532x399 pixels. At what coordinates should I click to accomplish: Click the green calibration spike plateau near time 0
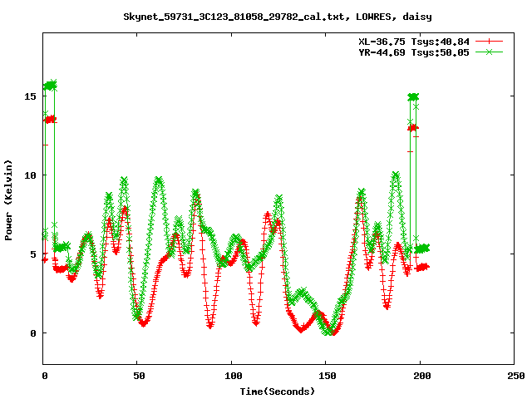(50, 86)
